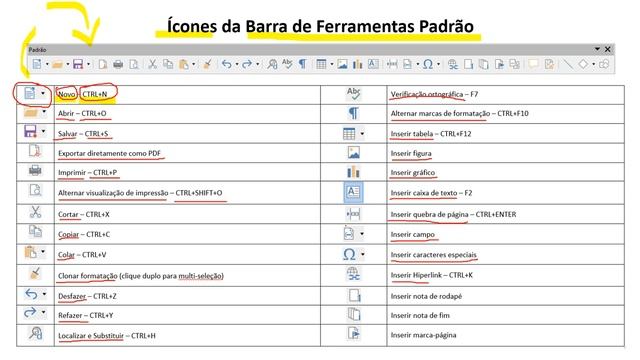Click the Save floppy icon in the Padrão toolbar

tap(78, 64)
